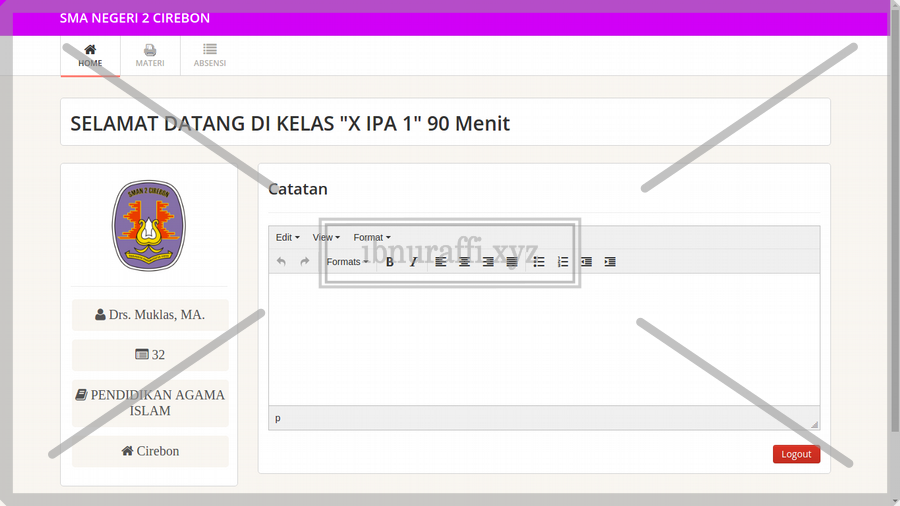This screenshot has width=900, height=506.
Task: Click inside the Catatan text area
Action: pyautogui.click(x=544, y=340)
